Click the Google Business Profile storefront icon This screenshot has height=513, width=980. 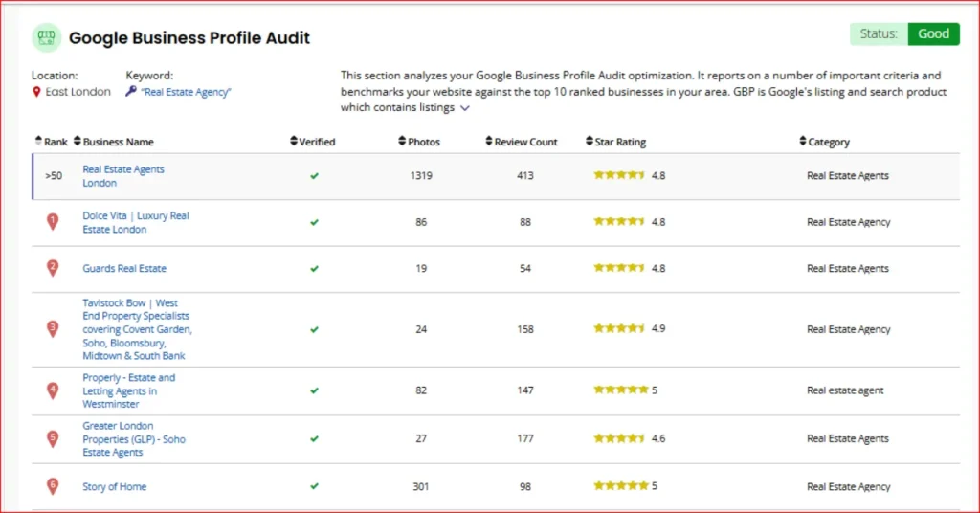(46, 37)
